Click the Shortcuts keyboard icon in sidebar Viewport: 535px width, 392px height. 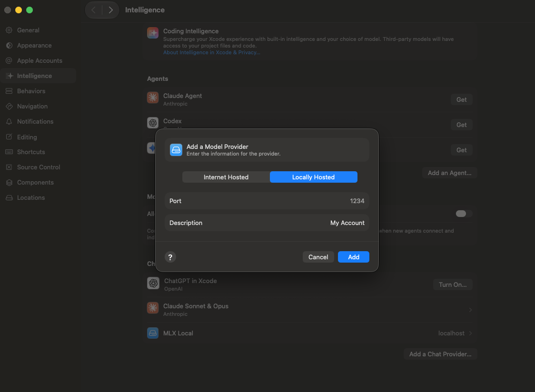(9, 152)
